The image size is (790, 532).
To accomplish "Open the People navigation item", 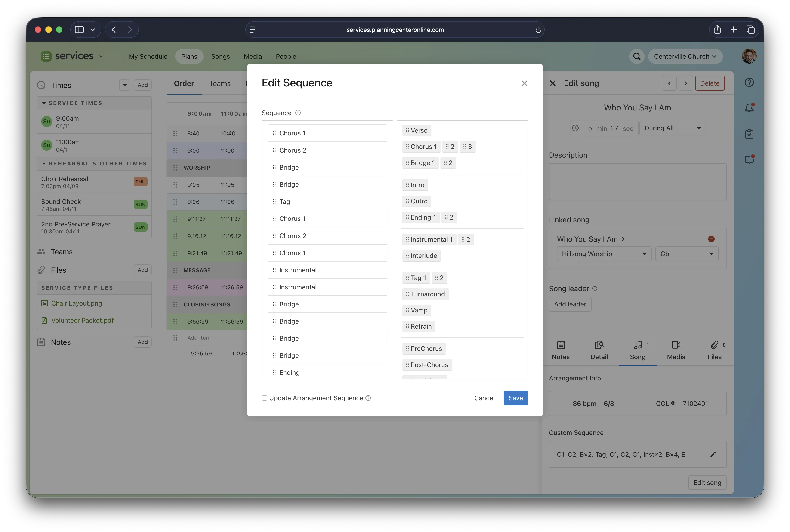I will [286, 56].
